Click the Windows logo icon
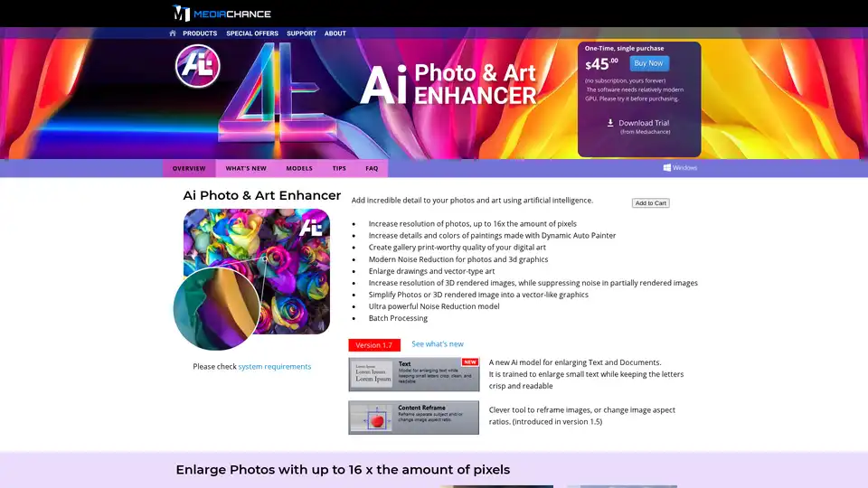Image resolution: width=868 pixels, height=488 pixels. tap(666, 167)
